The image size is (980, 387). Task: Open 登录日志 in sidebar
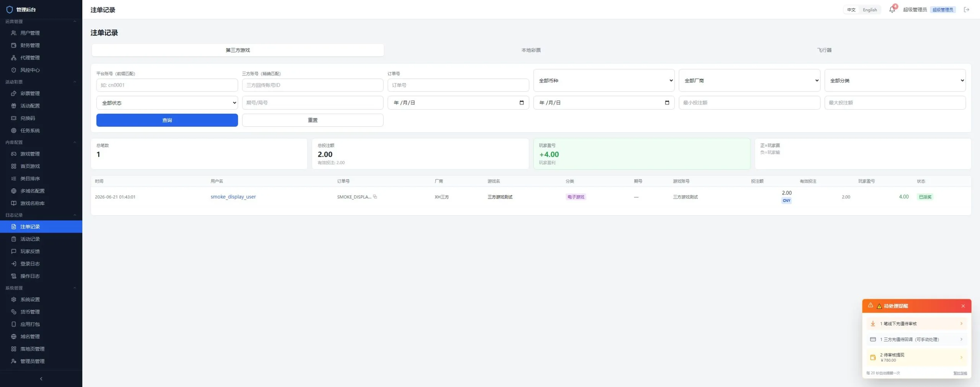[x=41, y=264]
